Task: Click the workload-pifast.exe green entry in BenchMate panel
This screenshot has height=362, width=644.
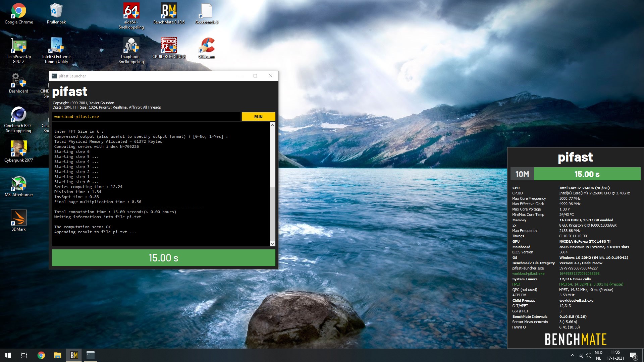Action: pyautogui.click(x=528, y=274)
